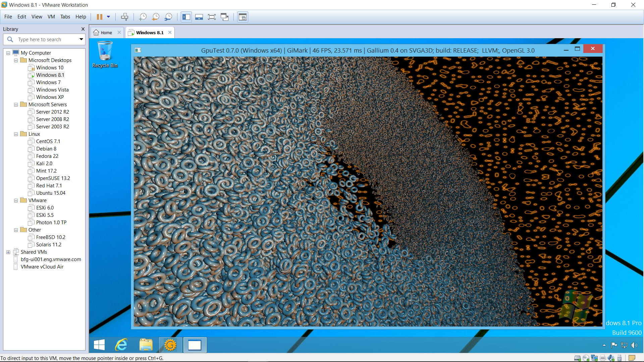Image resolution: width=644 pixels, height=362 pixels.
Task: Show hidden tray icons in guest
Action: [604, 345]
